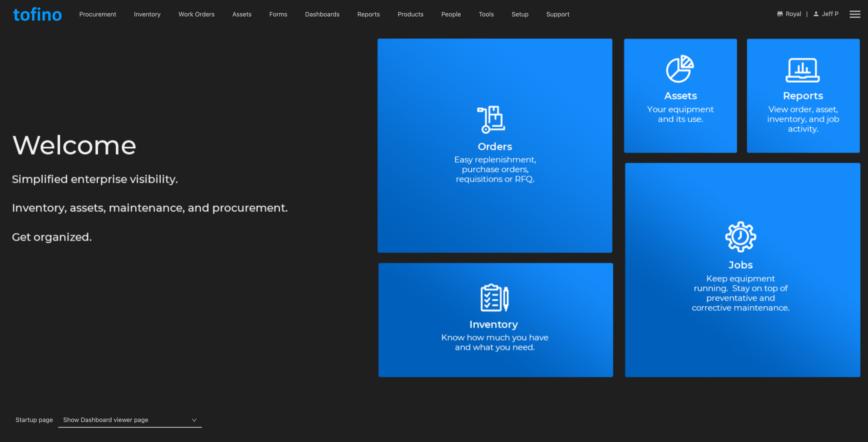The width and height of the screenshot is (868, 442).
Task: Click the tofino logo
Action: point(37,15)
